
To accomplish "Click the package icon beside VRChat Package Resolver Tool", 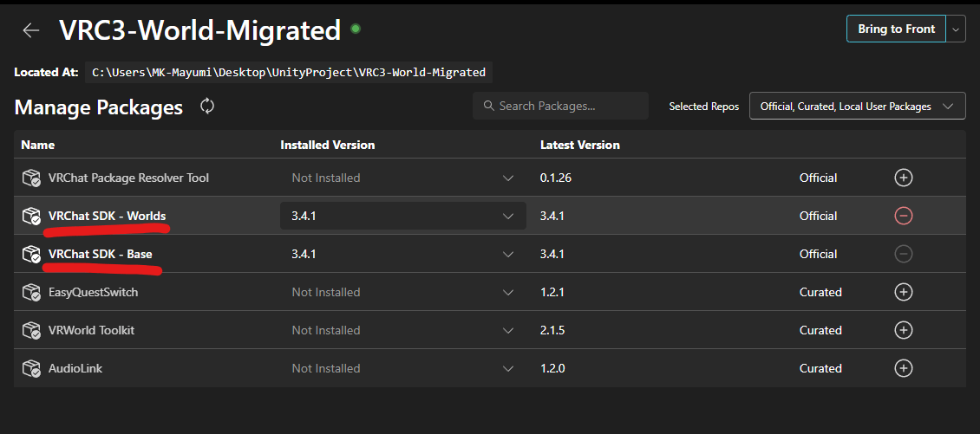I will (31, 178).
